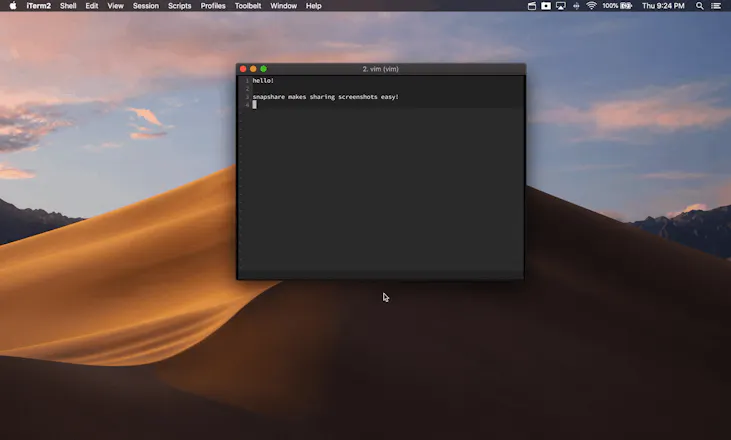Minimize the vim terminal window
The height and width of the screenshot is (440, 731).
253,69
